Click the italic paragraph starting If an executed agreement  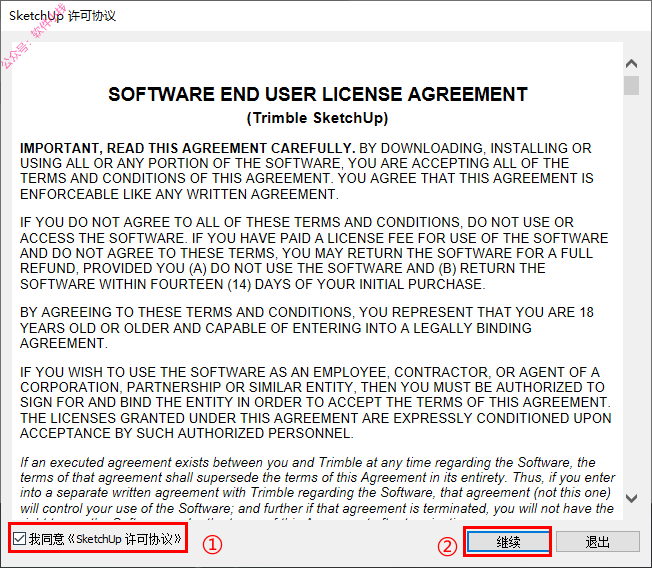coord(318,487)
